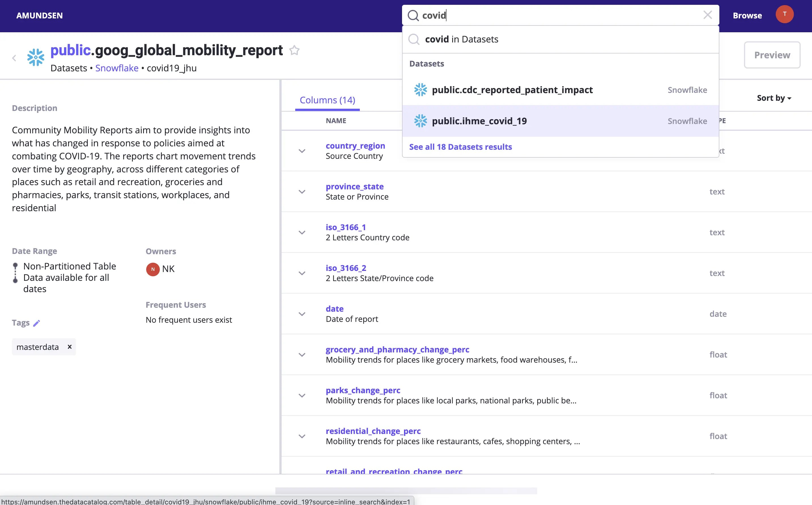Click the Preview button
The height and width of the screenshot is (505, 812).
[772, 55]
